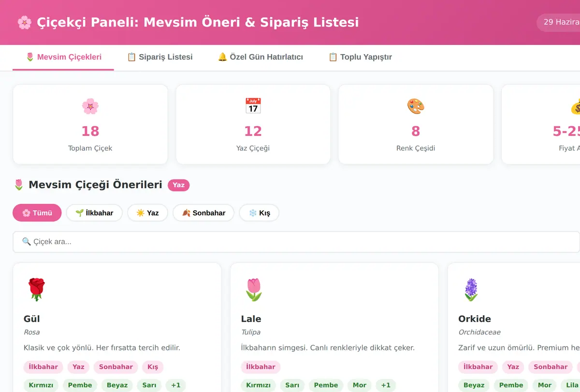Click the tulip icon on the Lale card
This screenshot has width=580, height=392.
coord(253,290)
